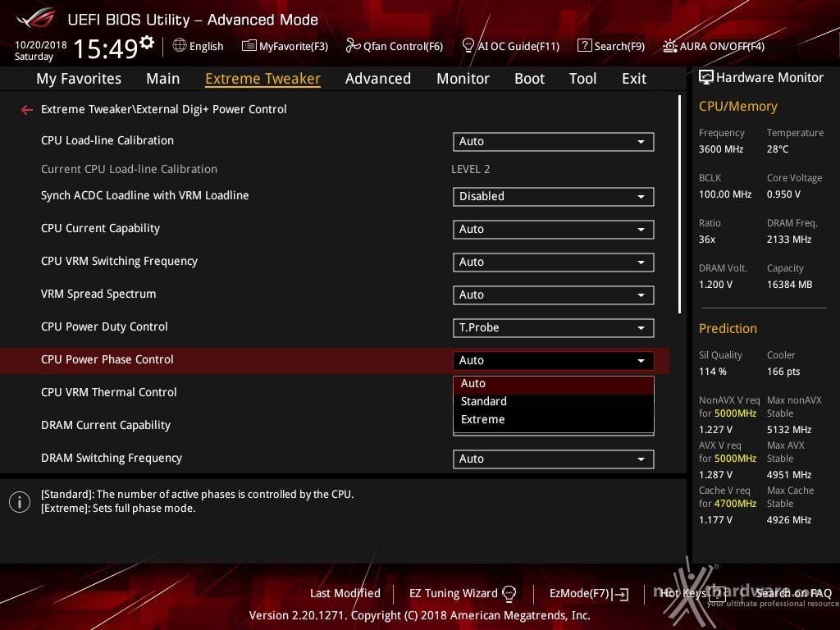Click the Cooler 166 pts value

(783, 372)
